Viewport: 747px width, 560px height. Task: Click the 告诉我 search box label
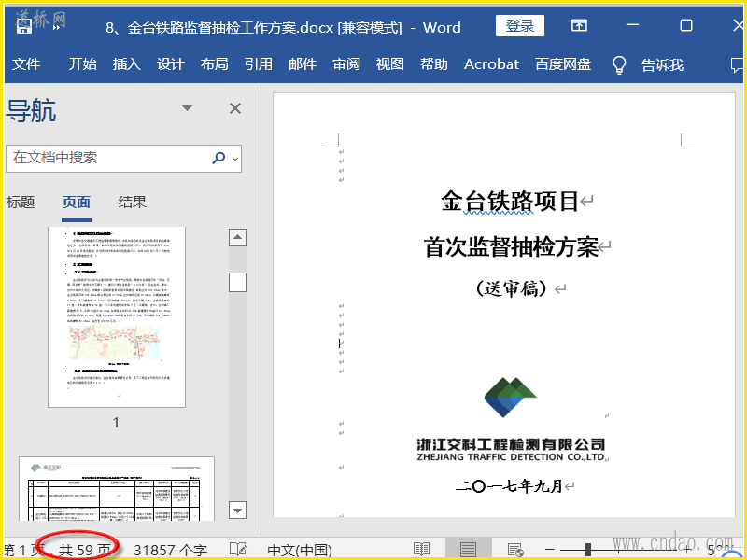pos(663,64)
